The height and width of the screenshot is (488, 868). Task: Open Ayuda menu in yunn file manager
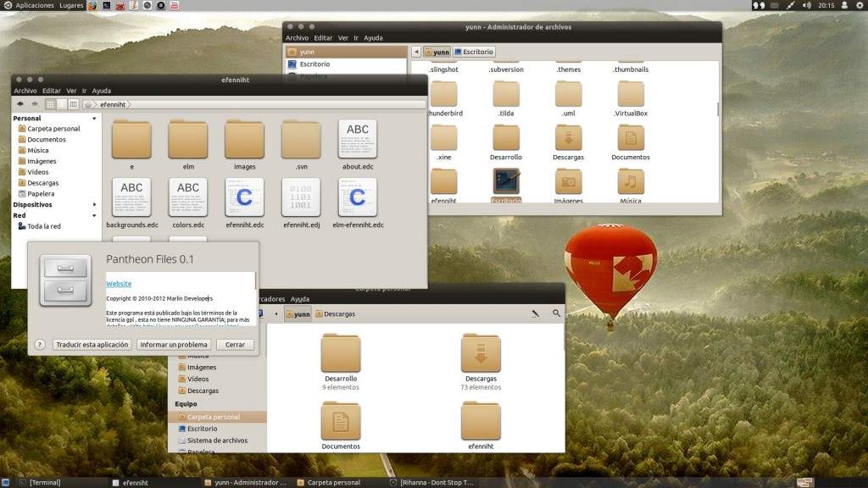click(x=373, y=38)
